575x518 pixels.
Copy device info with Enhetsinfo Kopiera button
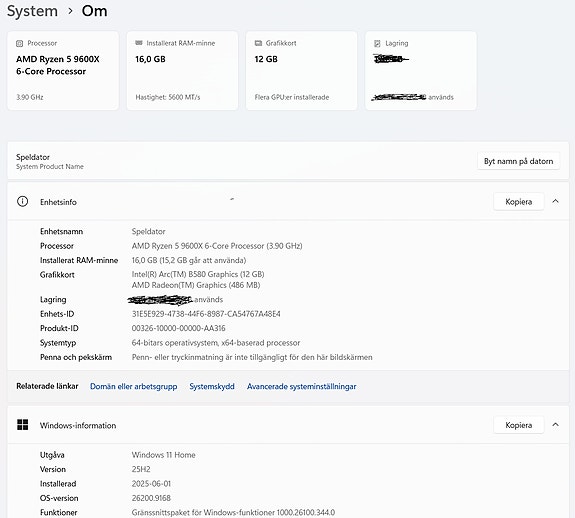pyautogui.click(x=519, y=202)
